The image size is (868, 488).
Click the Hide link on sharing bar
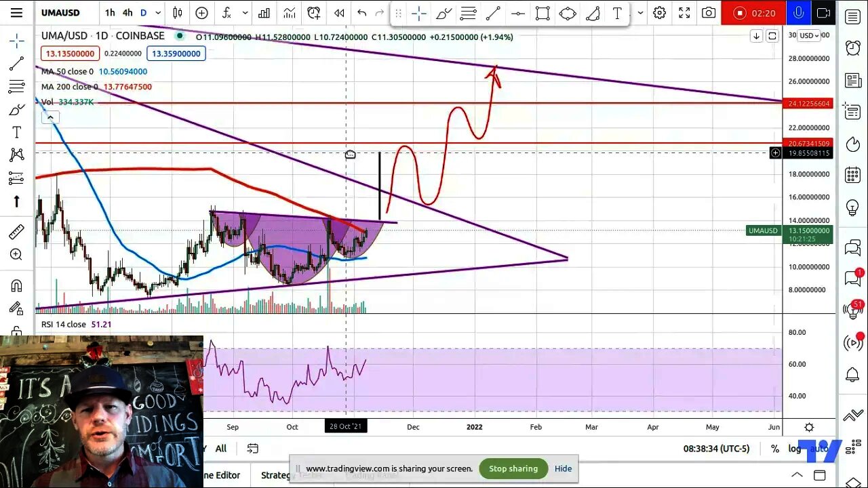click(563, 468)
